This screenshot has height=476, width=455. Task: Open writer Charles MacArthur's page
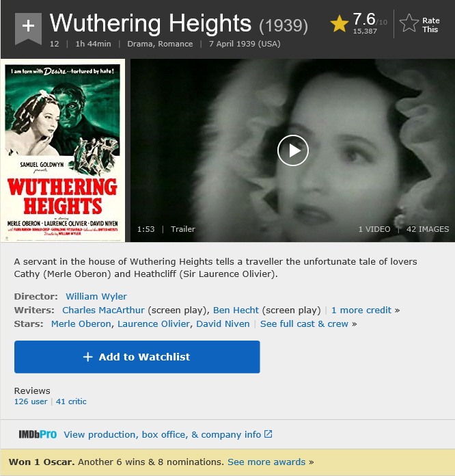coord(103,310)
